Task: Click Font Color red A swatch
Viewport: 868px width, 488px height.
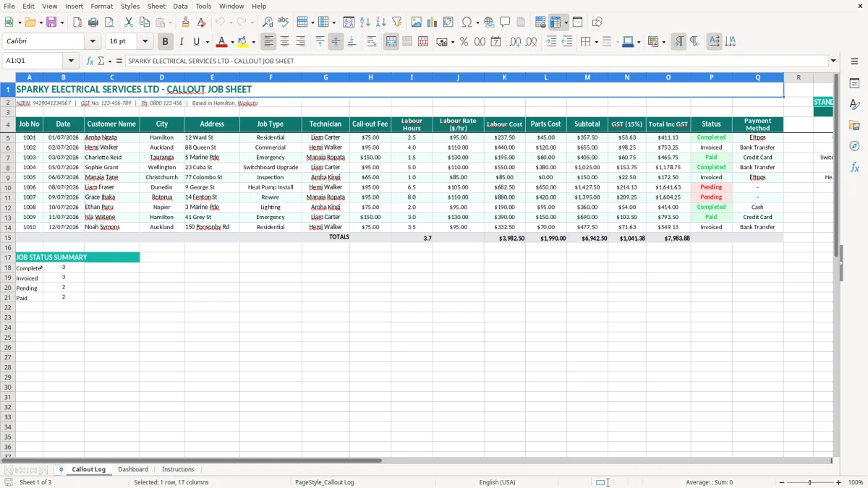Action: [x=222, y=42]
